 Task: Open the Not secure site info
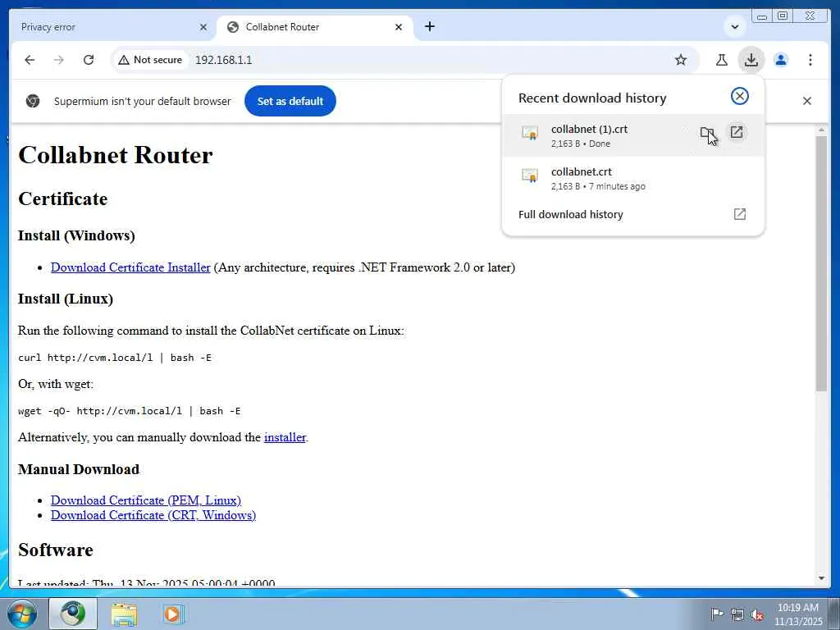150,60
